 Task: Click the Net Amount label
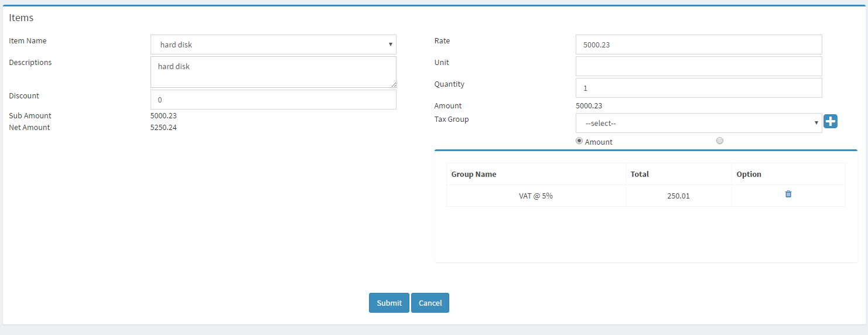tap(29, 127)
